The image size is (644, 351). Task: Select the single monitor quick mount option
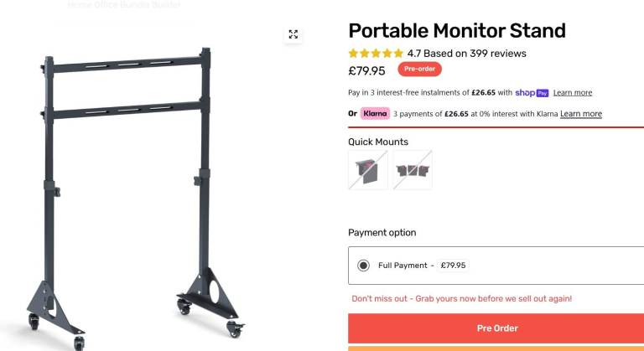click(368, 170)
